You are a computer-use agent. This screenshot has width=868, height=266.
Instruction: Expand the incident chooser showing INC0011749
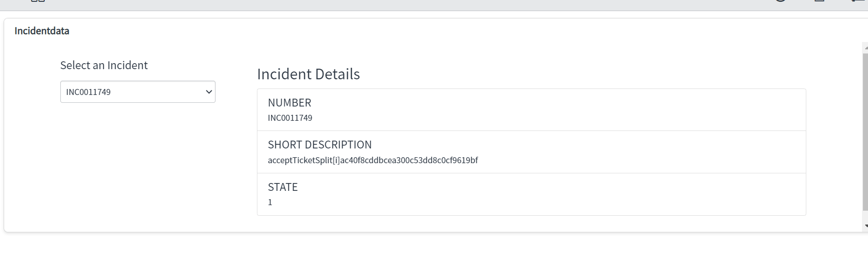pos(138,92)
